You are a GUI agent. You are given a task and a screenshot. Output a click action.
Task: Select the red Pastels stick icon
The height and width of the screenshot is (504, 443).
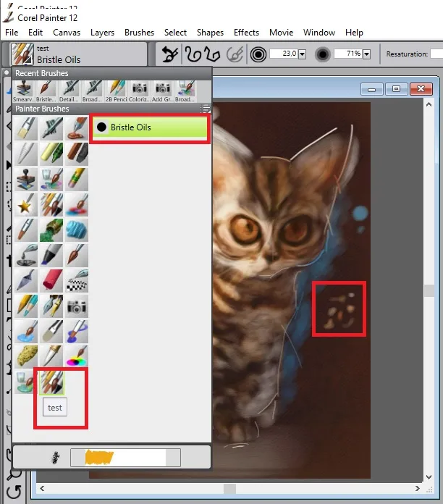point(51,281)
